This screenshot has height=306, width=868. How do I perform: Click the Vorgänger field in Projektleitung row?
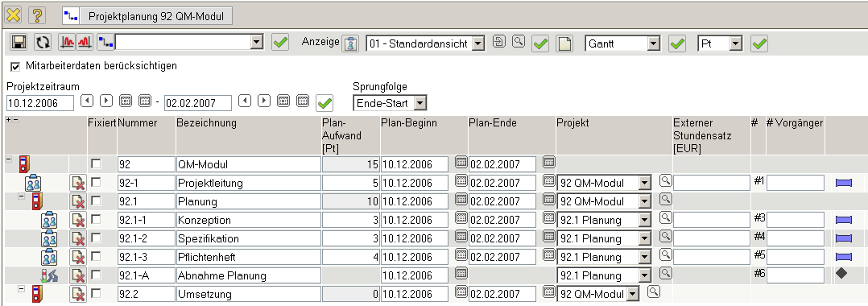[796, 183]
